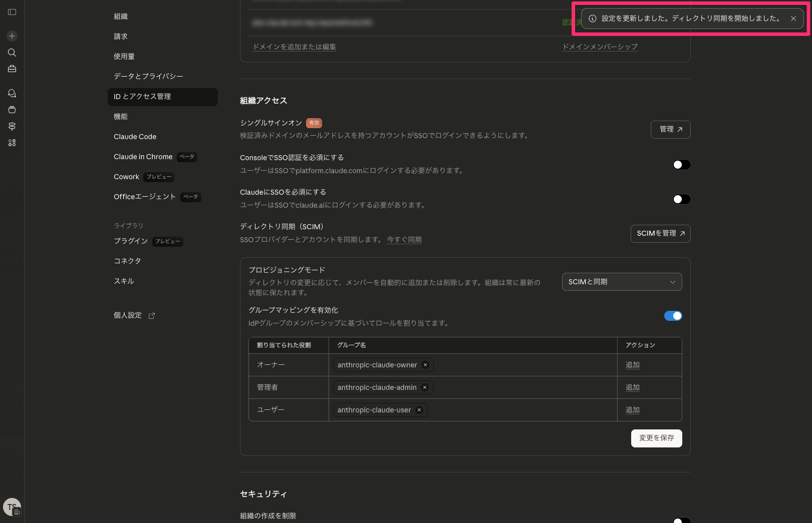Dismiss the settings updated notification

pyautogui.click(x=793, y=19)
